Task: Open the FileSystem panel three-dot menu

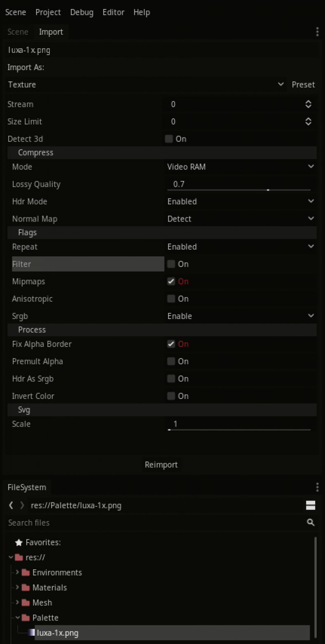Action: coord(317,487)
